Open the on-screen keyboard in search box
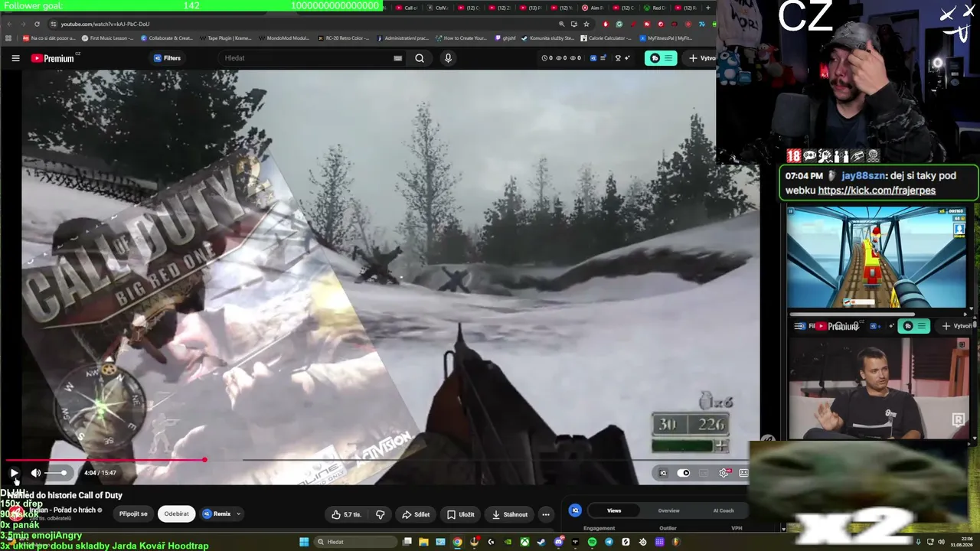Image resolution: width=980 pixels, height=551 pixels. [x=397, y=58]
